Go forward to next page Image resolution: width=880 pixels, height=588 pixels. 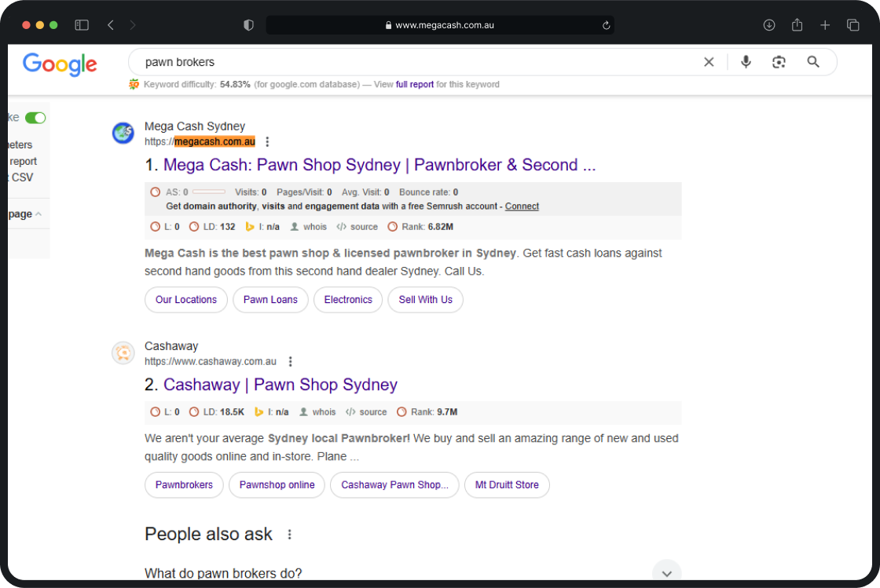pos(133,24)
